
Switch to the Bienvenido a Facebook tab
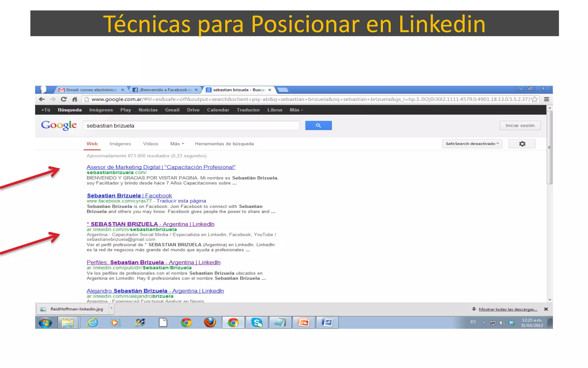click(x=165, y=90)
